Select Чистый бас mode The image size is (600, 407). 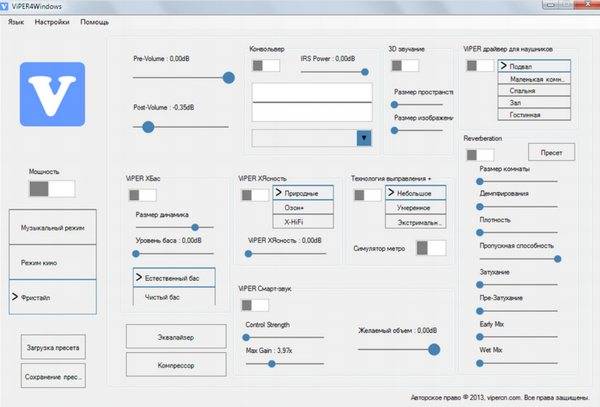tap(174, 296)
